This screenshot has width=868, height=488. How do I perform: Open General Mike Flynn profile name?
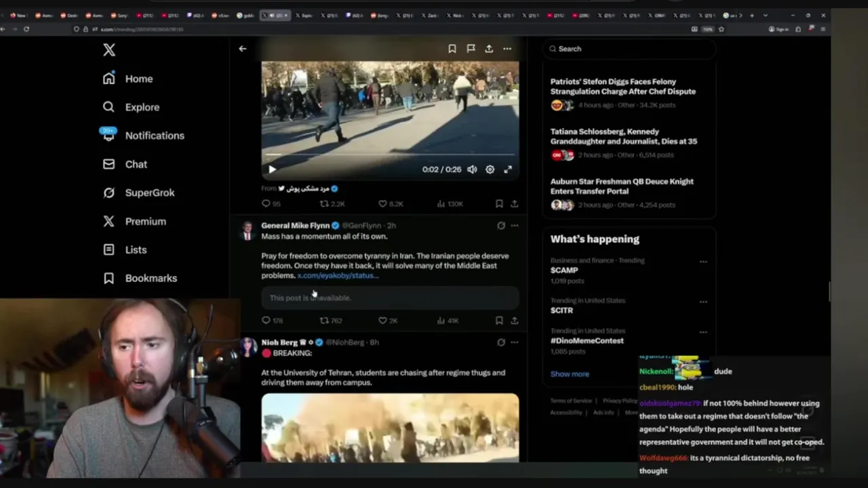point(296,225)
